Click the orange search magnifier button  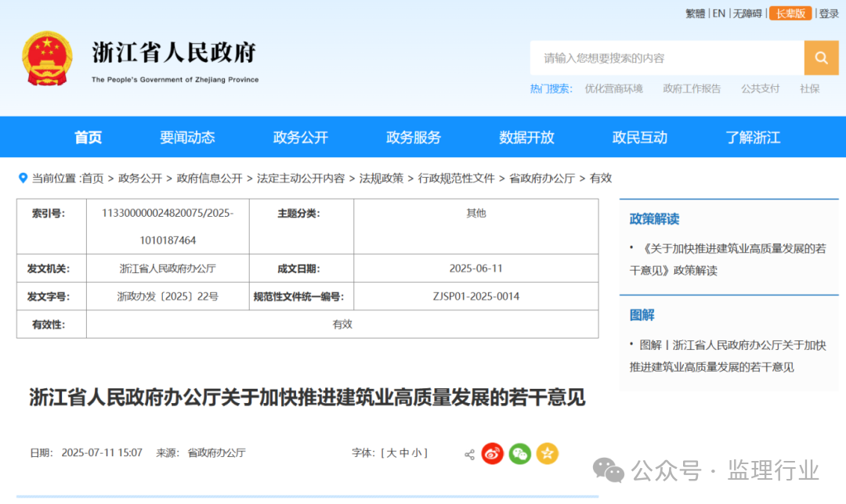point(821,58)
